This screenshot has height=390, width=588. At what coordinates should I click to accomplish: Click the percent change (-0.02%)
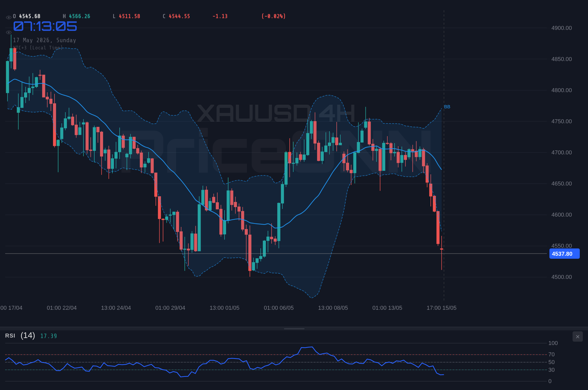(274, 16)
